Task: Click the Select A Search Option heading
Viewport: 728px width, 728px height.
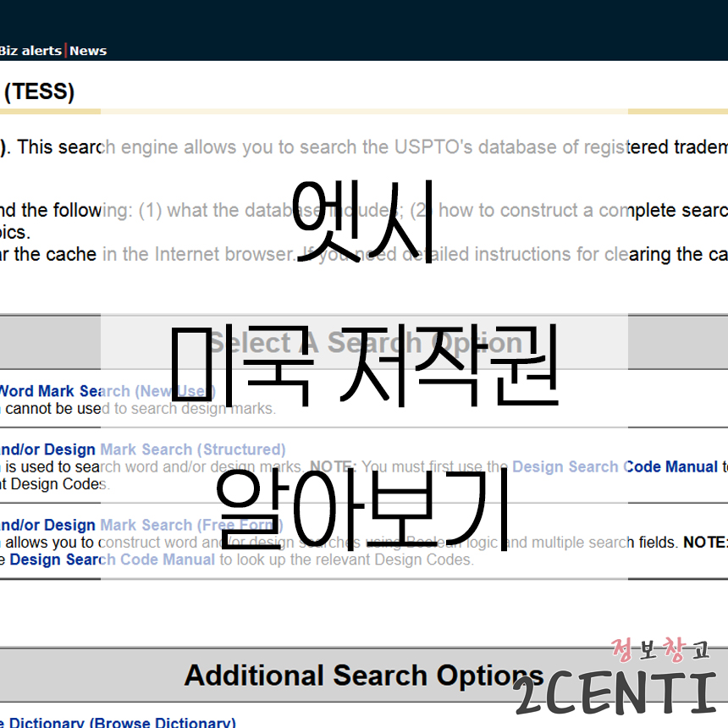Action: coord(365,342)
